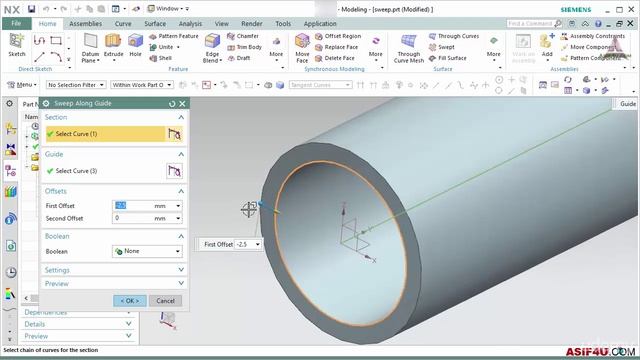640x360 pixels.
Task: Click in the Find a Command search box
Action: point(531,24)
